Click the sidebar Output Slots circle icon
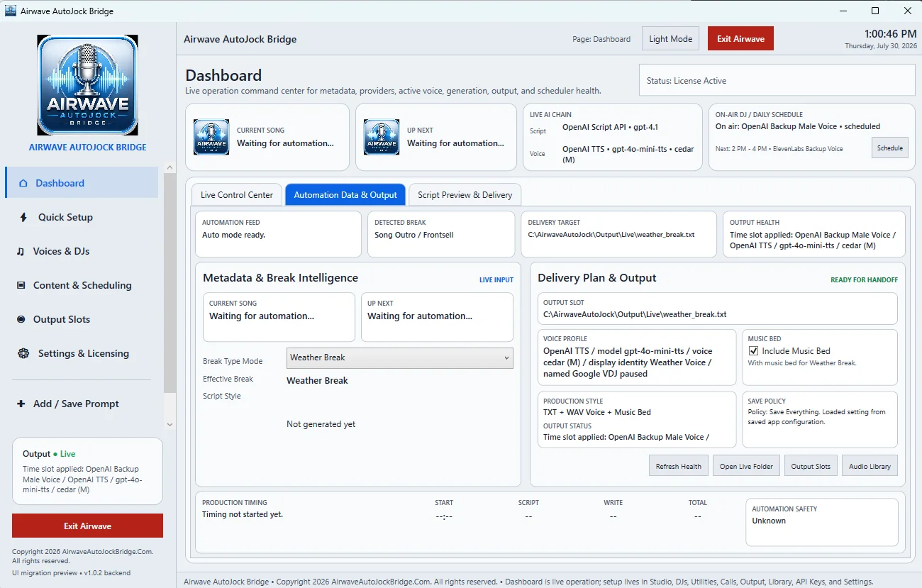This screenshot has width=922, height=588. click(21, 319)
